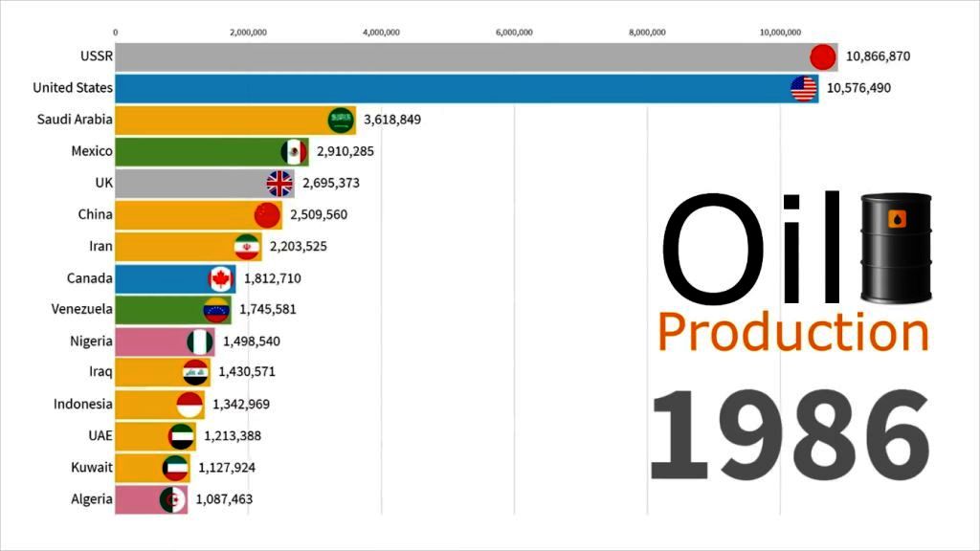Select the large "Oil" title word
This screenshot has width=980, height=551.
751,247
